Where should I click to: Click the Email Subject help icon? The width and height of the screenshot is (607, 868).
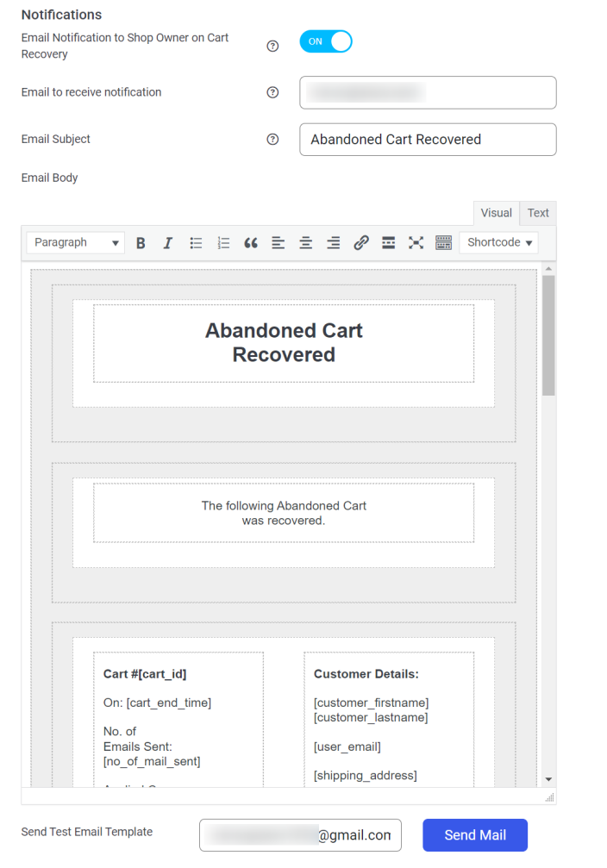click(x=272, y=140)
